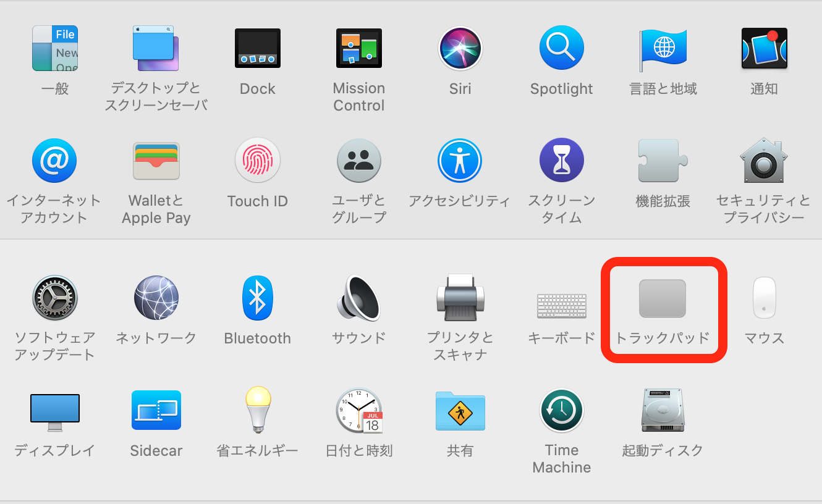The width and height of the screenshot is (822, 504).
Task: Open デスクトップとスクリーンセーバ preferences
Action: point(156,48)
